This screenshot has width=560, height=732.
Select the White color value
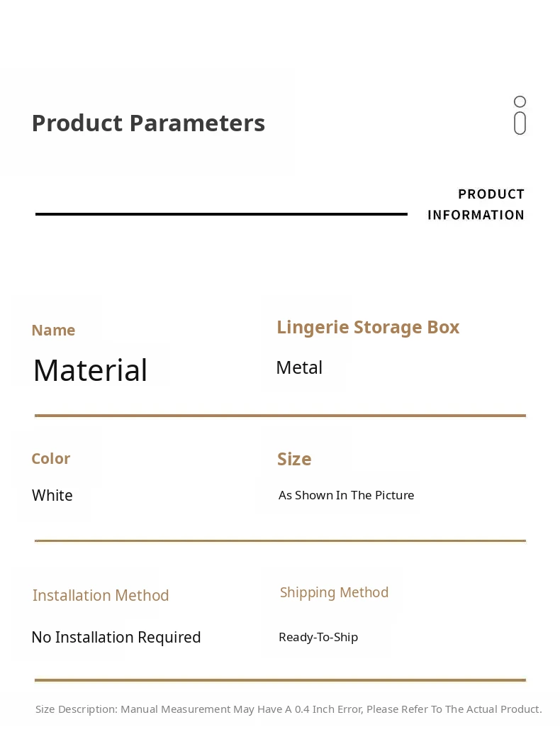point(52,495)
